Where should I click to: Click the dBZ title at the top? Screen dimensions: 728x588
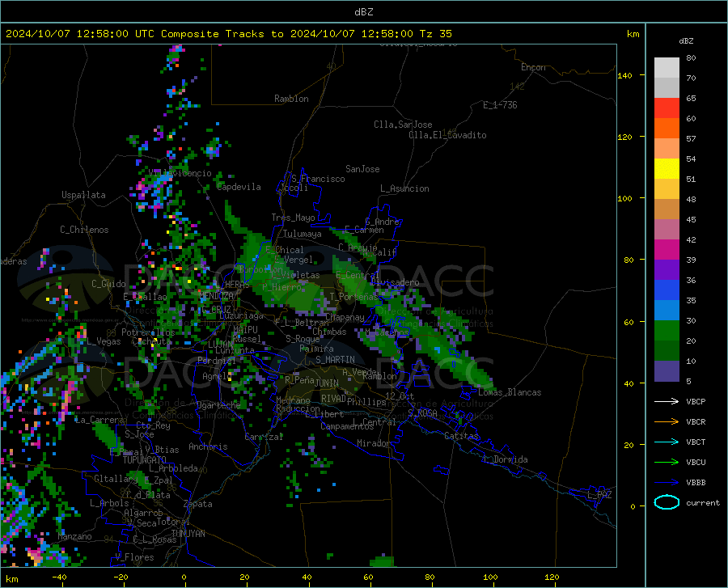coord(363,12)
